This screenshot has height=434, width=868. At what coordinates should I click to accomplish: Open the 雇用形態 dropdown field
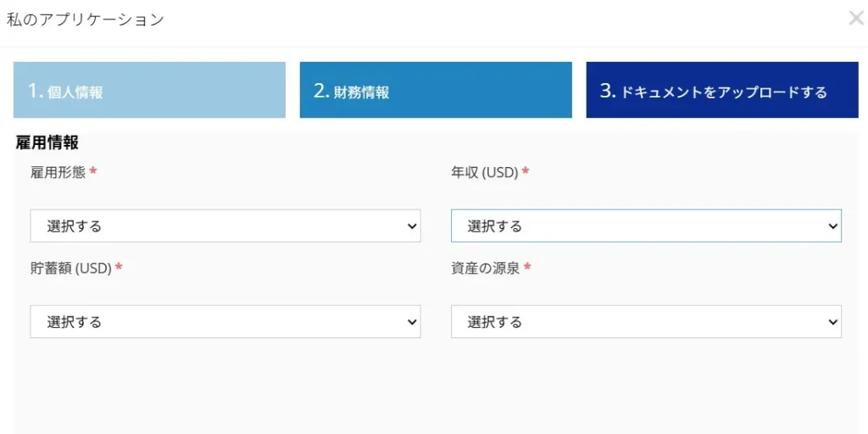click(x=225, y=226)
